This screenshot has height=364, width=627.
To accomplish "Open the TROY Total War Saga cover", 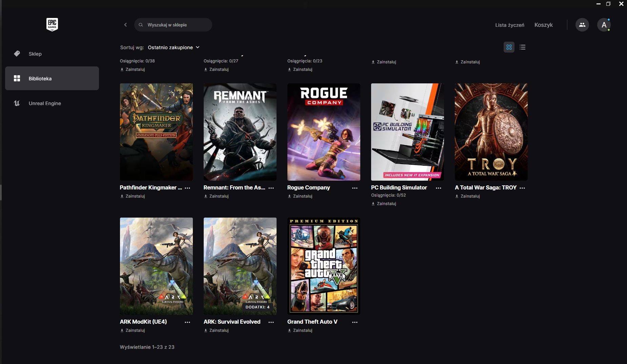I will (491, 132).
